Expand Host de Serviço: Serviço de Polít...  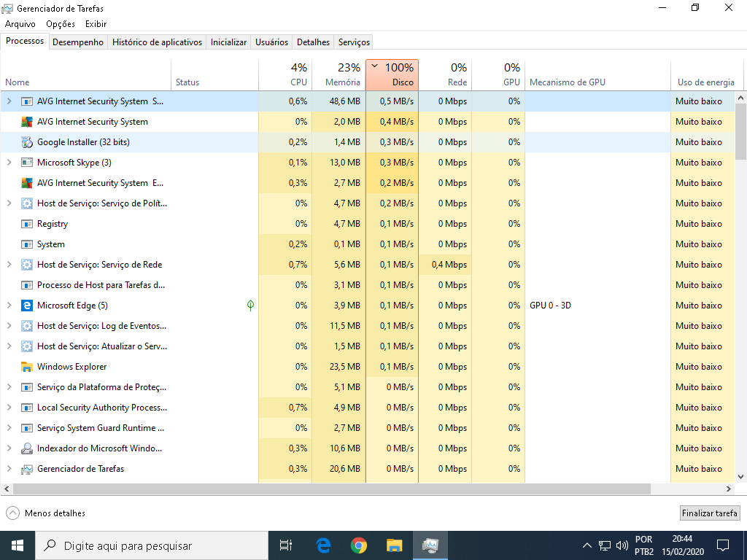9,203
